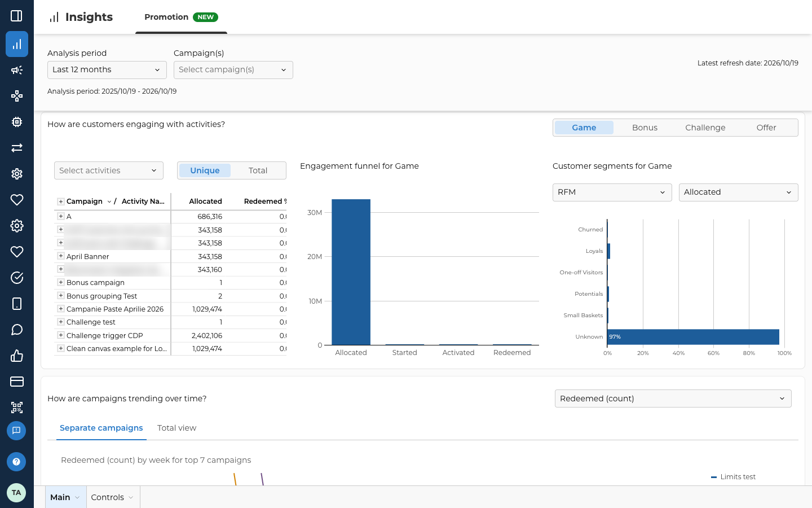Open the QR code scan sidebar icon
The width and height of the screenshot is (812, 508).
coord(17,408)
